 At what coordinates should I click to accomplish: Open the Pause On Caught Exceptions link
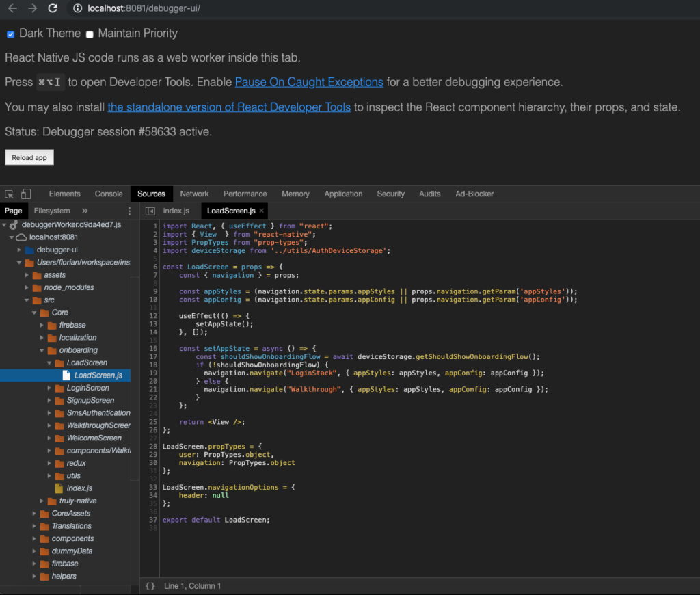click(309, 81)
